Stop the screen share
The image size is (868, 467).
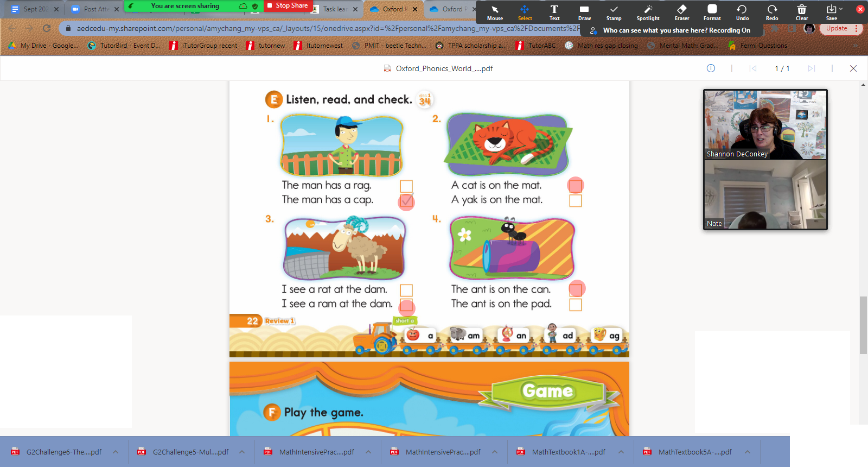pos(287,5)
